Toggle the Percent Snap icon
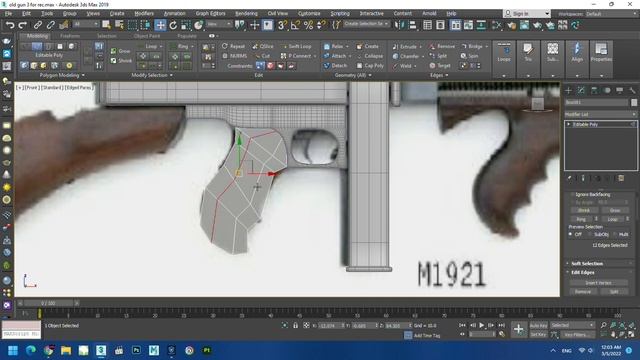The image size is (640, 360). click(308, 25)
